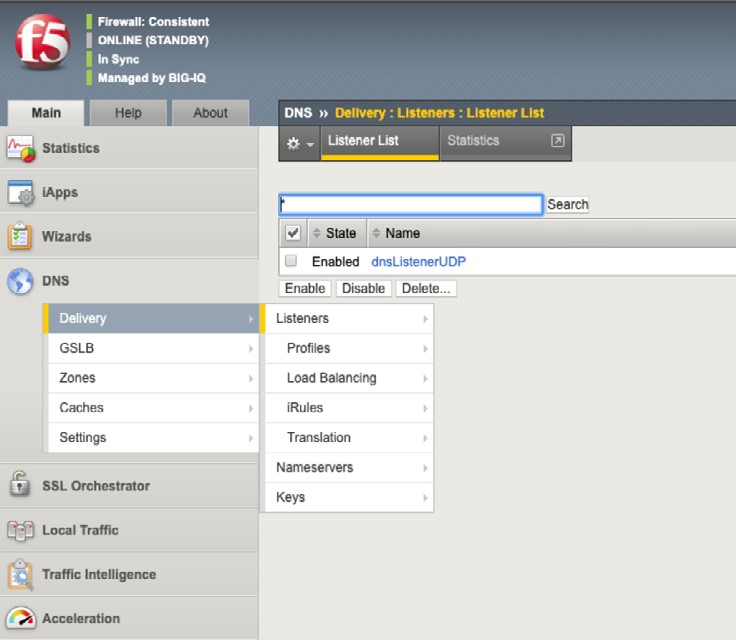Click the Local Traffic servers icon

[21, 530]
